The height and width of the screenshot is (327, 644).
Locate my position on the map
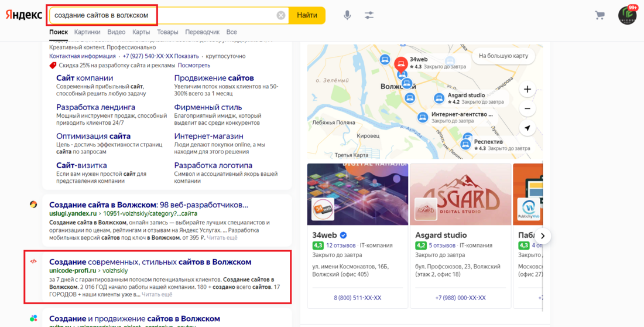pos(527,128)
